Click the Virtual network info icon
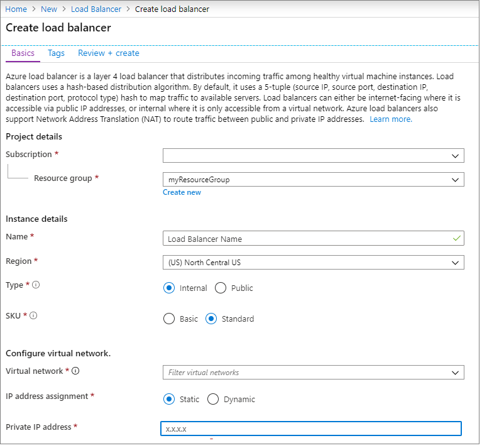Screen dimensions: 482x448 coord(75,371)
